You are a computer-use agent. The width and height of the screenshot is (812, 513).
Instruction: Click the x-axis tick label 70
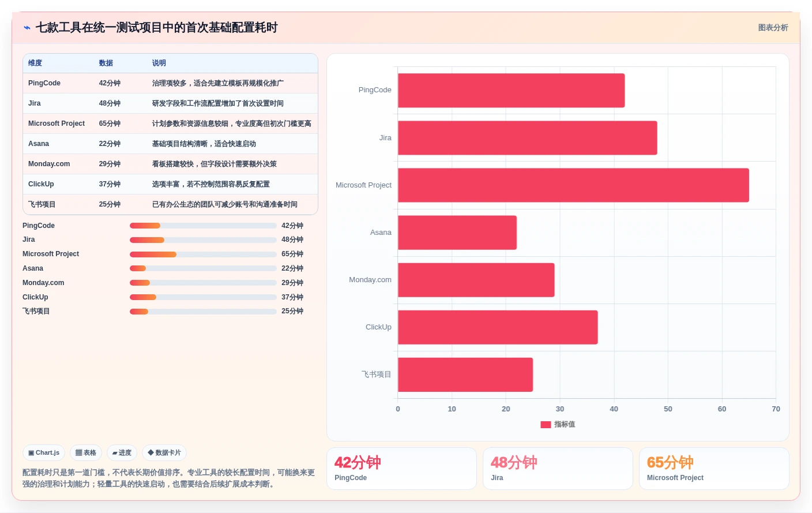point(776,409)
